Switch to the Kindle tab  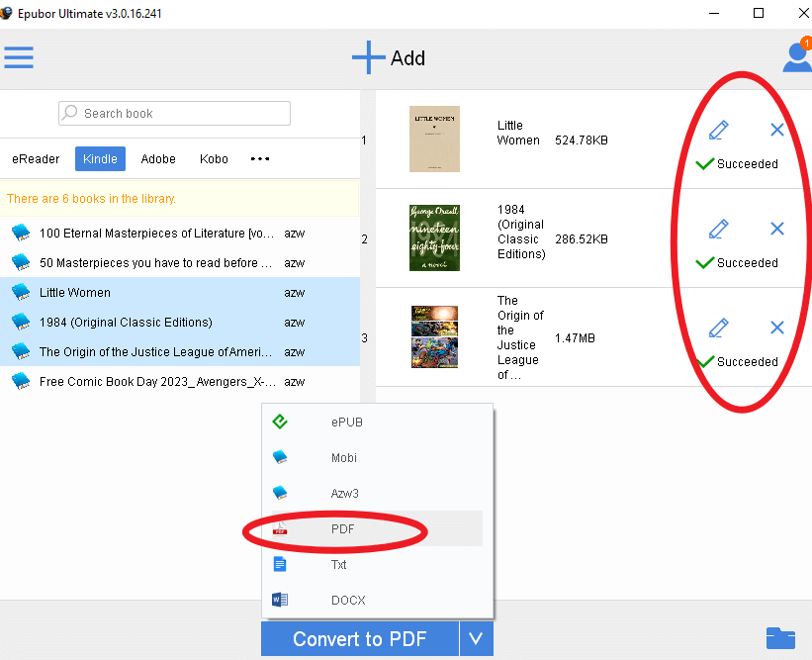click(x=100, y=158)
